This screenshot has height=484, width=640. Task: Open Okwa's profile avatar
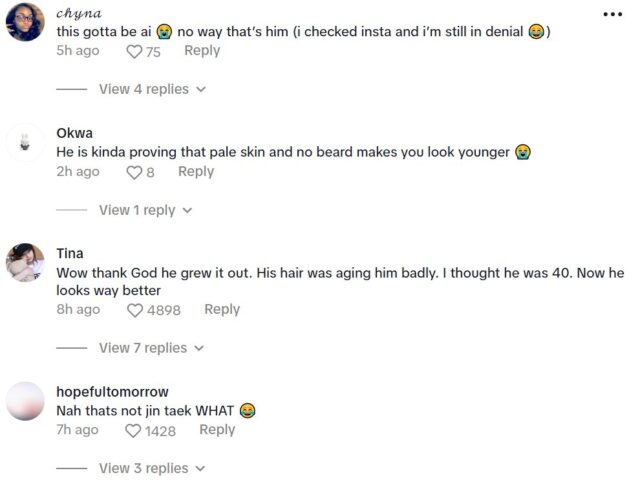pos(25,142)
